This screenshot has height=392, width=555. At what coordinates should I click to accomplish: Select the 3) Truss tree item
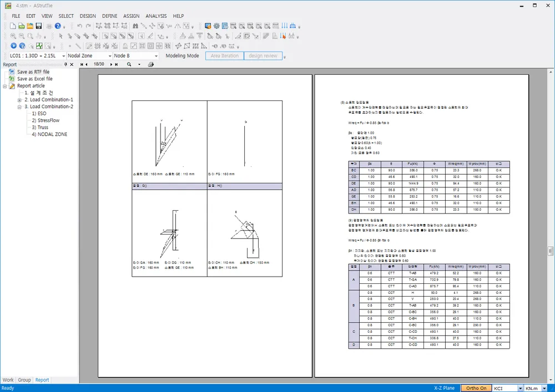click(x=40, y=128)
